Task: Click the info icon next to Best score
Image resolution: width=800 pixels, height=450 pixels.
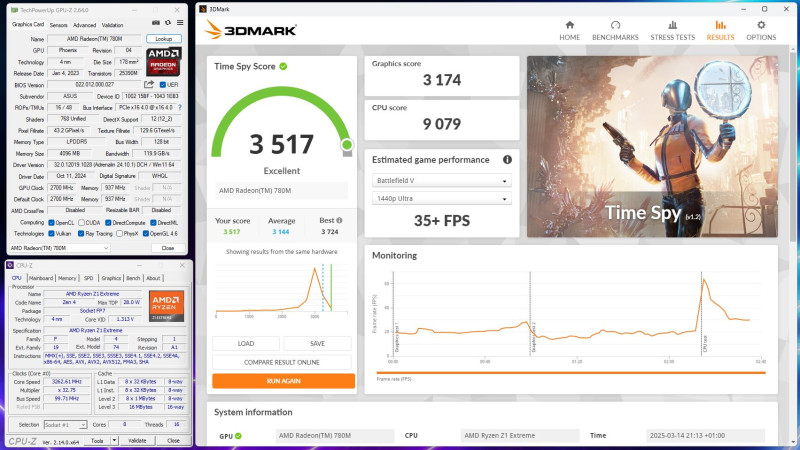Action: (x=339, y=220)
